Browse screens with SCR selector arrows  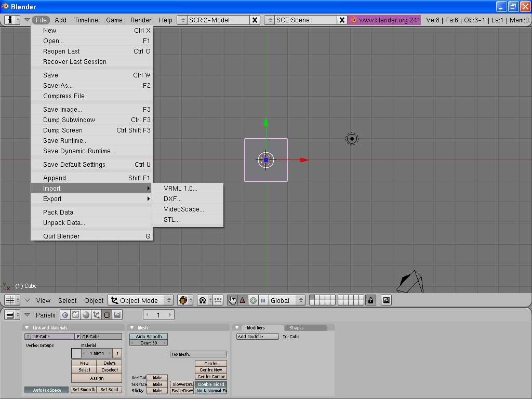[x=182, y=20]
